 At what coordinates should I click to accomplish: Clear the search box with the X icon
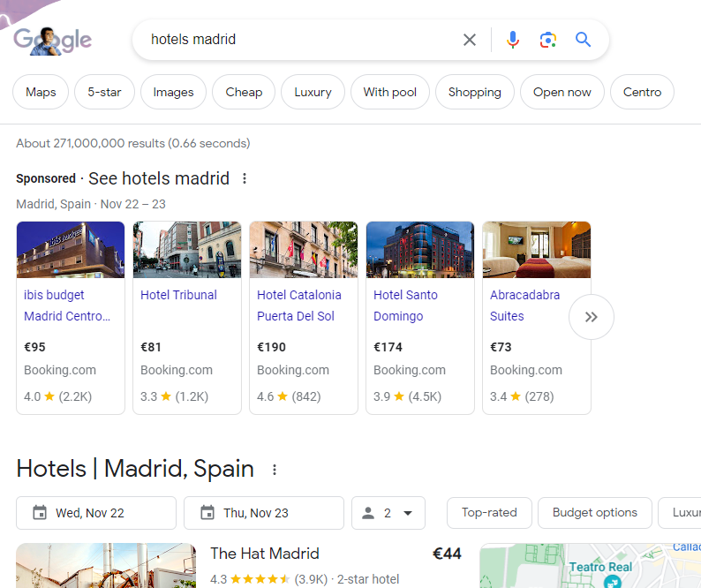pyautogui.click(x=470, y=40)
